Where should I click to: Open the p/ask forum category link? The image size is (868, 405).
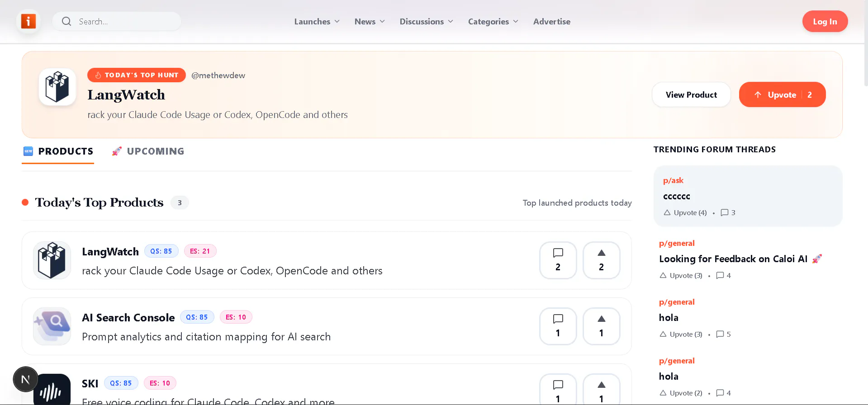[673, 180]
